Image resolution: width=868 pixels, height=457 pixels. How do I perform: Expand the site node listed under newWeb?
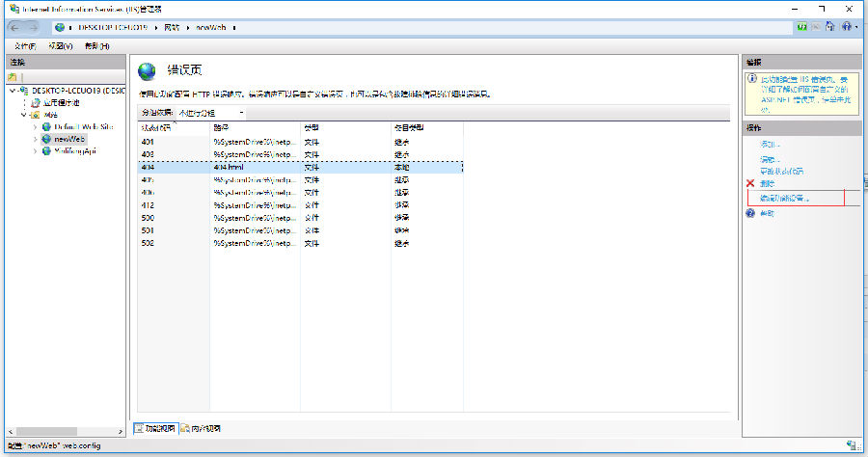[x=36, y=151]
